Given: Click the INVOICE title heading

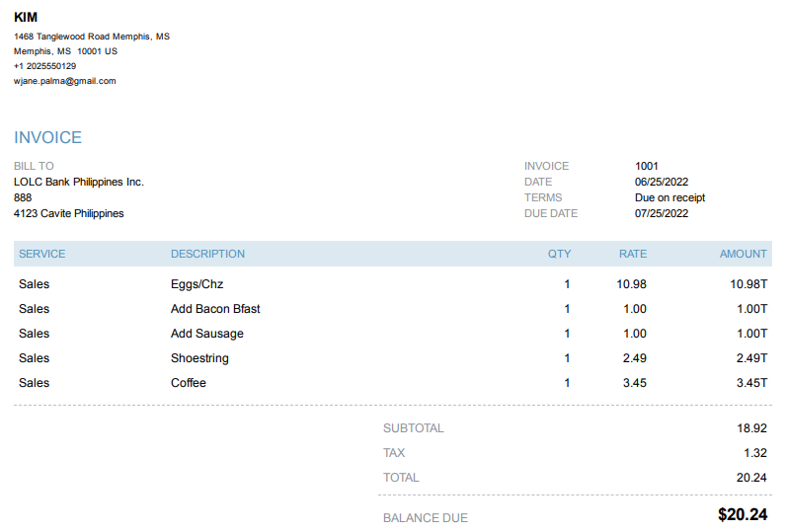Looking at the screenshot, I should (x=47, y=138).
